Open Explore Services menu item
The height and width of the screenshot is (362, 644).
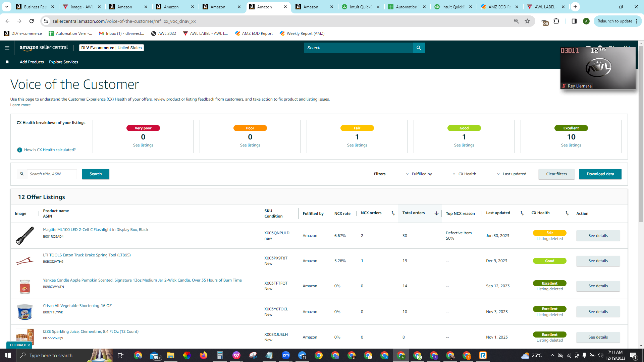[x=63, y=62]
